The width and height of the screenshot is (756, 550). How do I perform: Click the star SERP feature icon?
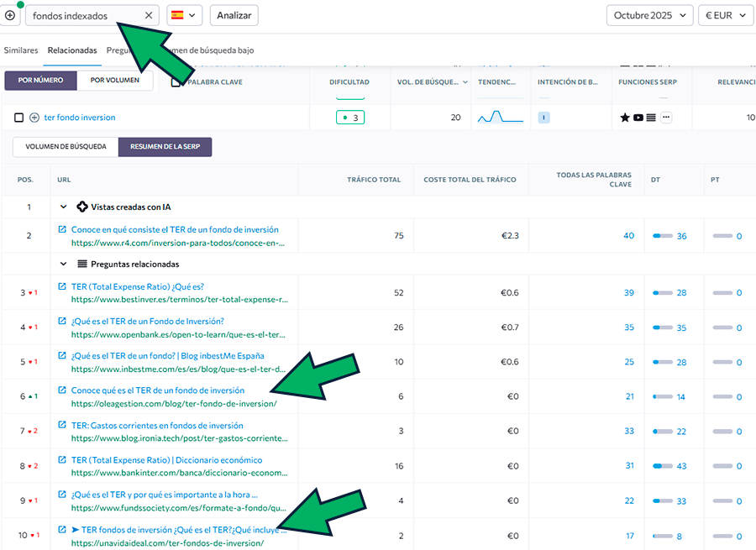point(624,118)
